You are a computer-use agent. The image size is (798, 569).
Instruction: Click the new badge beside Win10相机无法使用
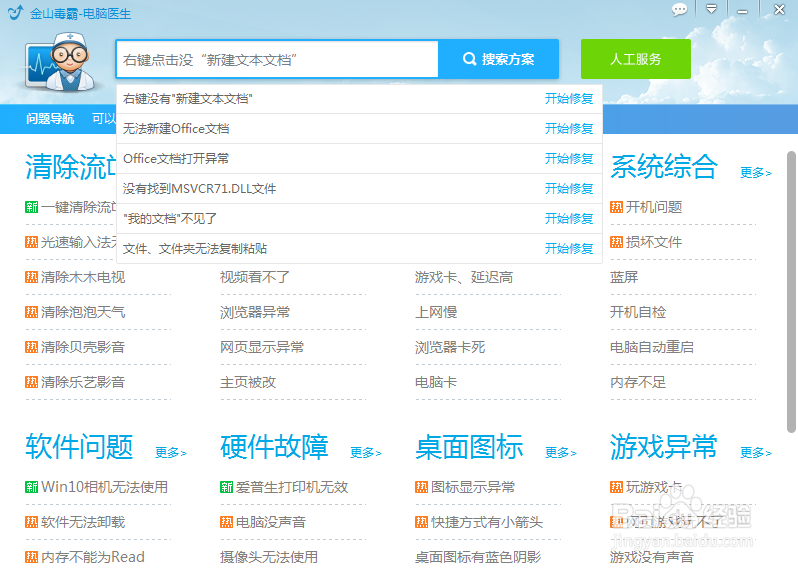click(x=32, y=488)
